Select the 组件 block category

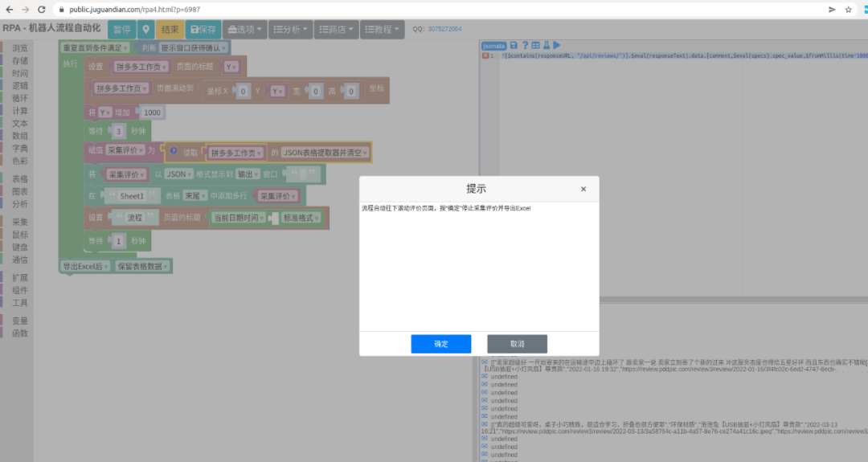20,291
